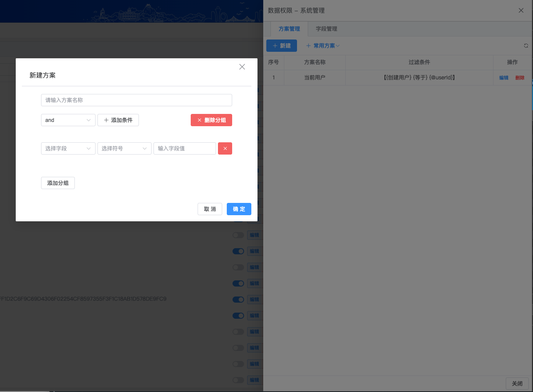Close the 数据权限 side panel X icon

[x=521, y=10]
